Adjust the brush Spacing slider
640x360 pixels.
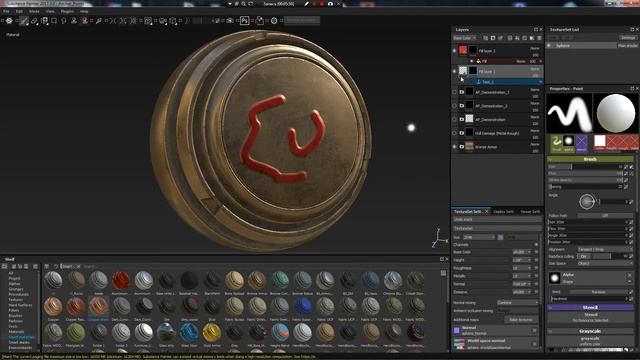[x=585, y=187]
